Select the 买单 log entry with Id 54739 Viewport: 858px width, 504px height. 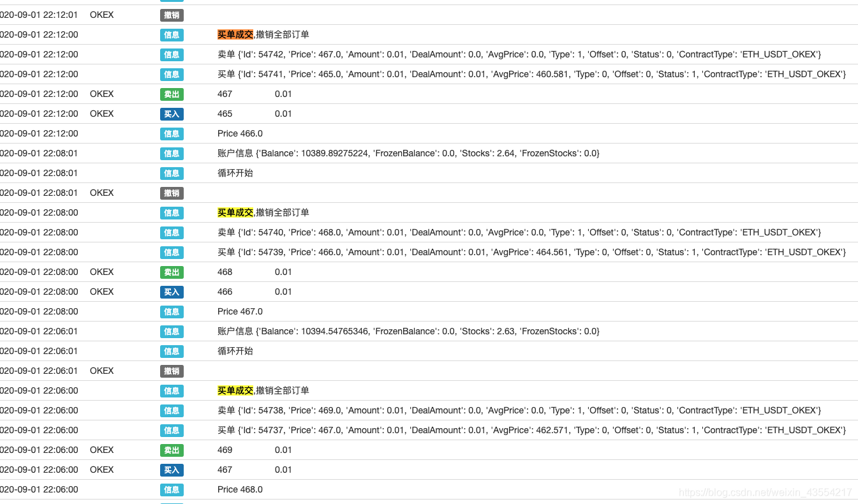click(x=531, y=252)
